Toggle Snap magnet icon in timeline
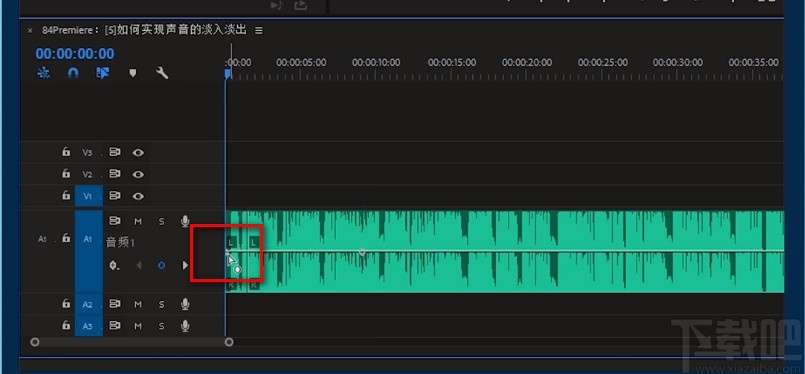The width and height of the screenshot is (805, 374). click(73, 73)
